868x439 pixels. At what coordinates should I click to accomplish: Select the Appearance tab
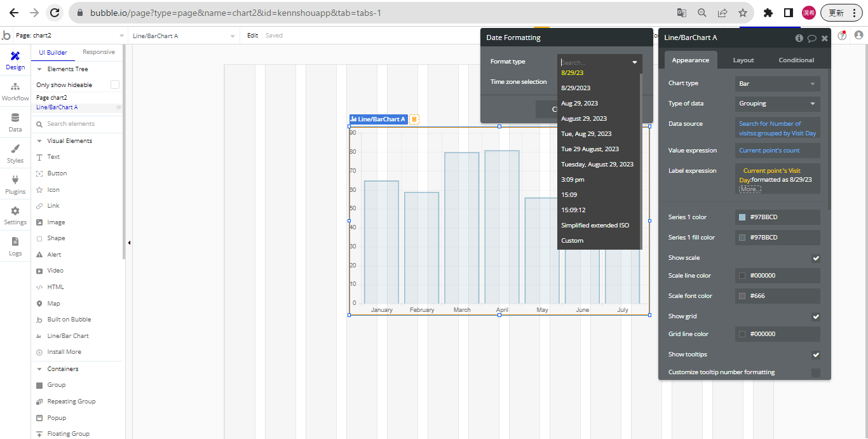pyautogui.click(x=691, y=60)
